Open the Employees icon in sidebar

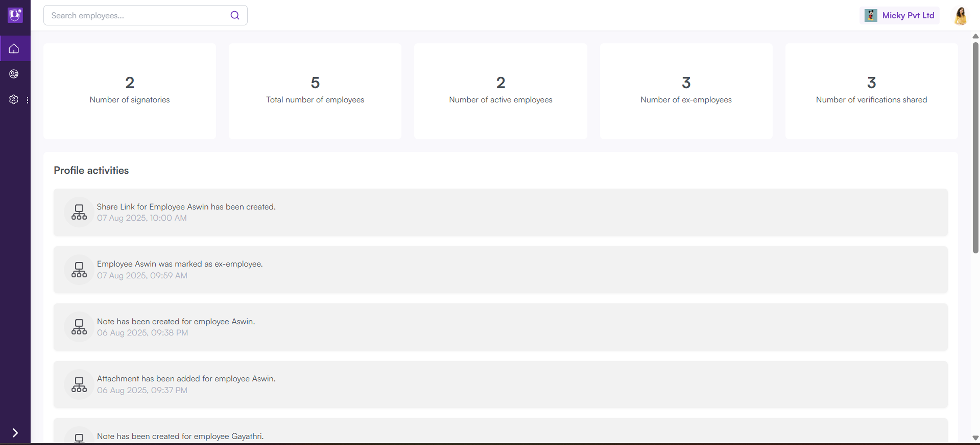point(14,74)
